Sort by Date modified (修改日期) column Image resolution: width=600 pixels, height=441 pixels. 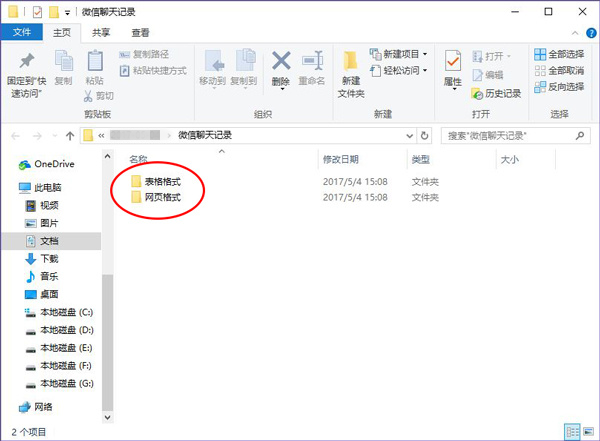tap(341, 159)
